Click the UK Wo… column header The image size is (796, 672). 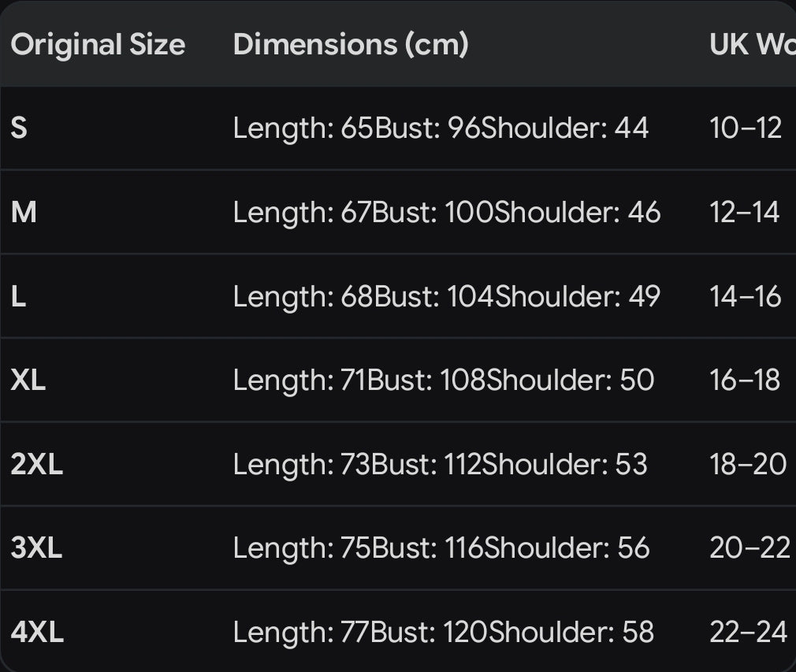(753, 45)
